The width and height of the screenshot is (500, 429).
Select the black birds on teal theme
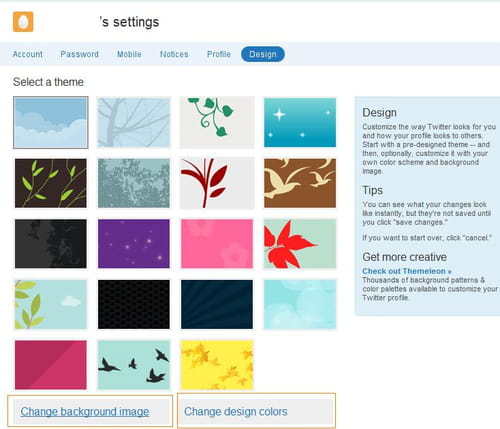click(x=134, y=365)
